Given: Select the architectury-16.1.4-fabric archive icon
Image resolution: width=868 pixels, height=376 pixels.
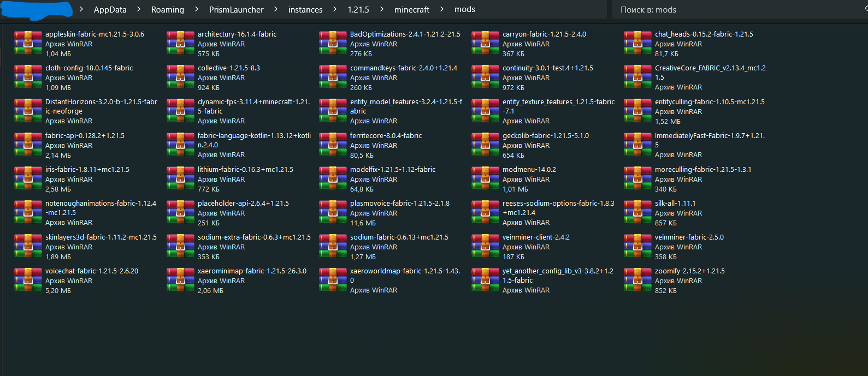Looking at the screenshot, I should [180, 43].
